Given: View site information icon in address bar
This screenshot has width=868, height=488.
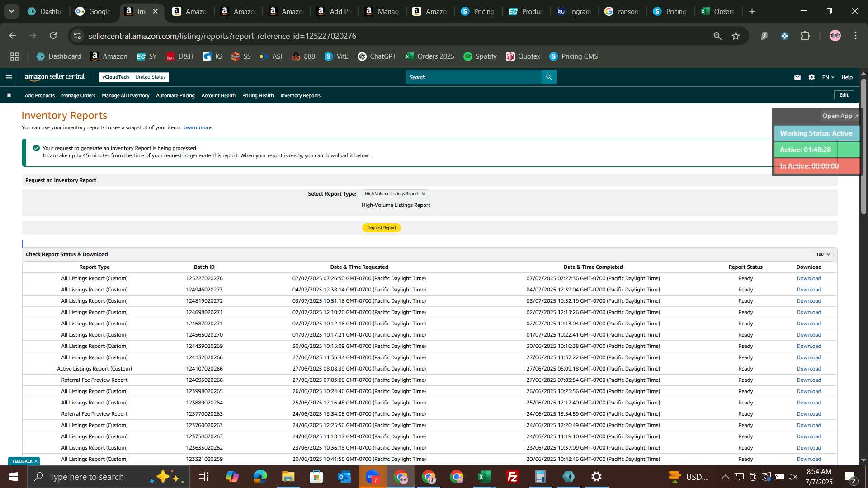Looking at the screenshot, I should click(78, 36).
